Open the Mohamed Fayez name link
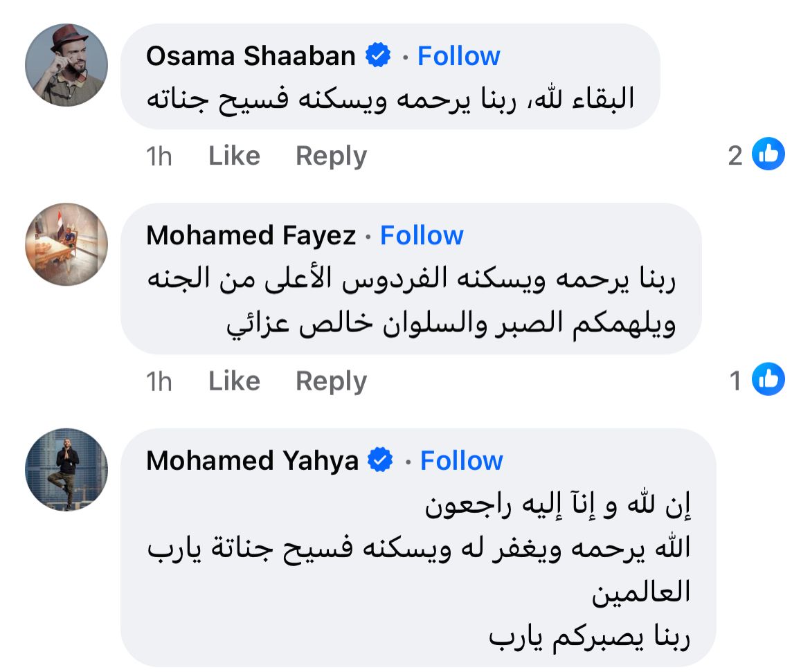The image size is (810, 672). pyautogui.click(x=251, y=236)
